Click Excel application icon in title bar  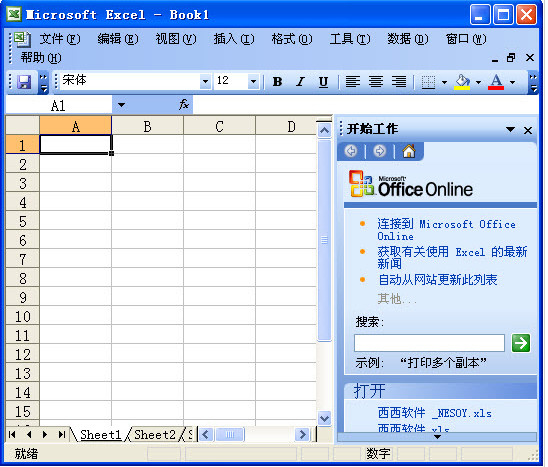click(x=14, y=14)
